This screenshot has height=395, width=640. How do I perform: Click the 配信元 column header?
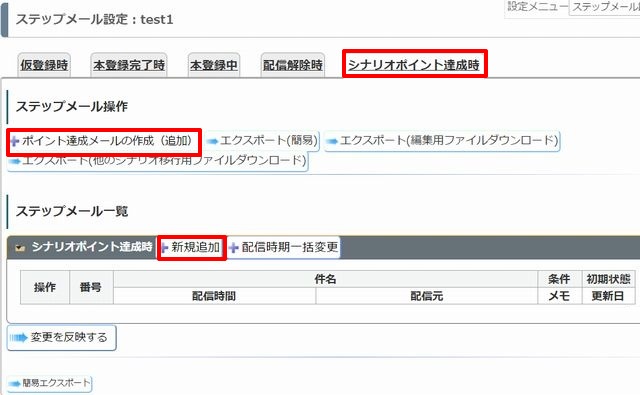[427, 296]
